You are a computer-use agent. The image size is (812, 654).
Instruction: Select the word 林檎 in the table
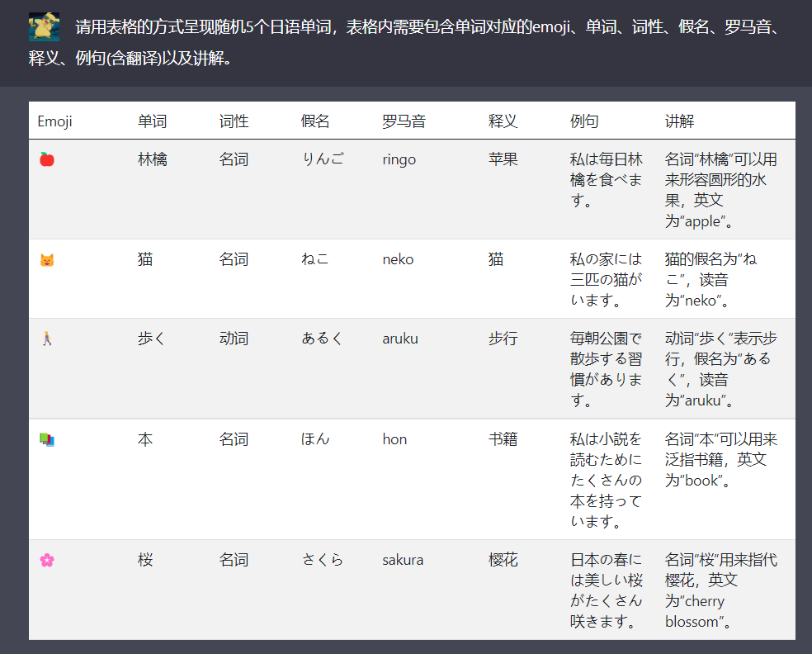click(x=152, y=159)
